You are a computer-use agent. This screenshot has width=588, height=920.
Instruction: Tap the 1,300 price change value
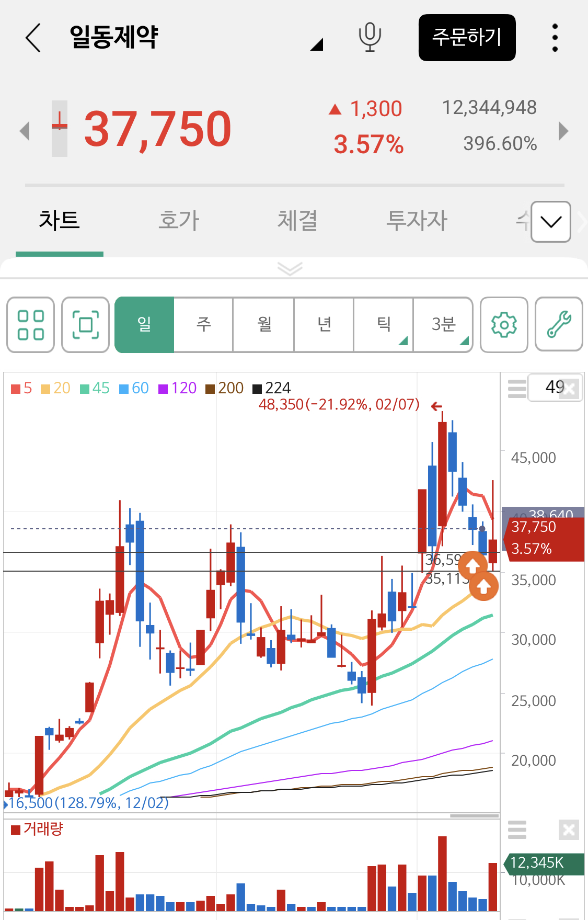point(376,109)
